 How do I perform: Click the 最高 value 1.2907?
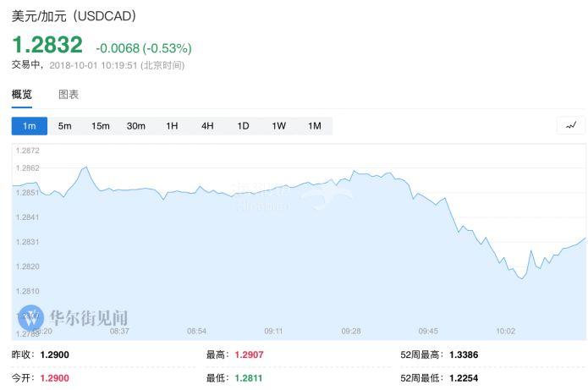coord(249,354)
